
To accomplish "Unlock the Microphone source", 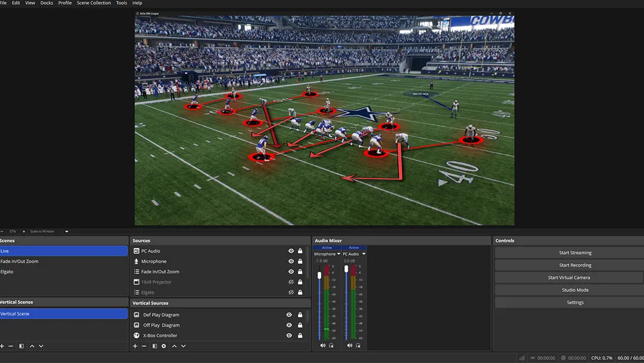I will (x=300, y=261).
